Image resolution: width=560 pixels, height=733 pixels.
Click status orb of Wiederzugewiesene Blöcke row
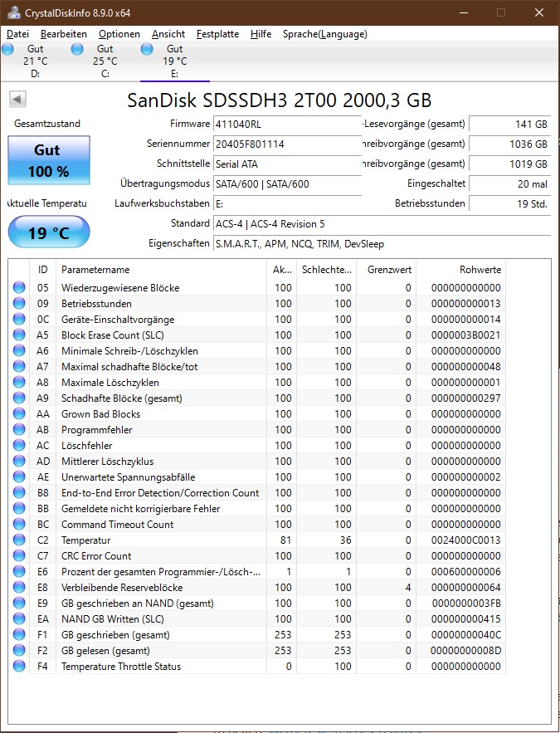[x=19, y=287]
